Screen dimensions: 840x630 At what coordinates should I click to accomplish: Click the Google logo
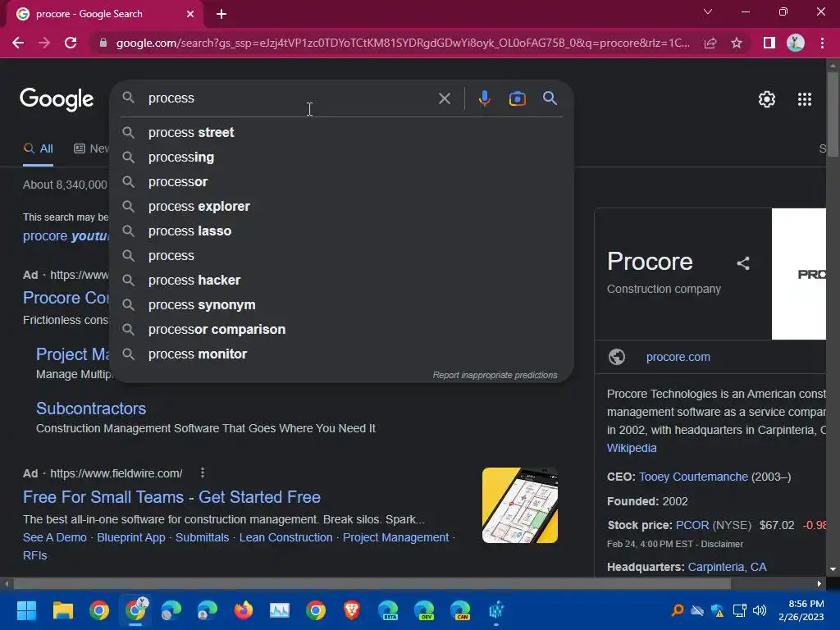click(57, 99)
